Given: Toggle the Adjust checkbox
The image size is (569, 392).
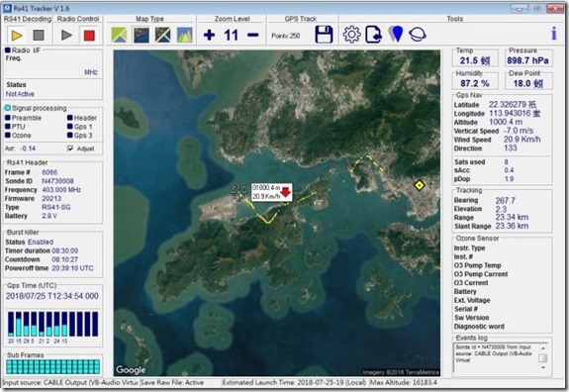Looking at the screenshot, I should click(70, 148).
